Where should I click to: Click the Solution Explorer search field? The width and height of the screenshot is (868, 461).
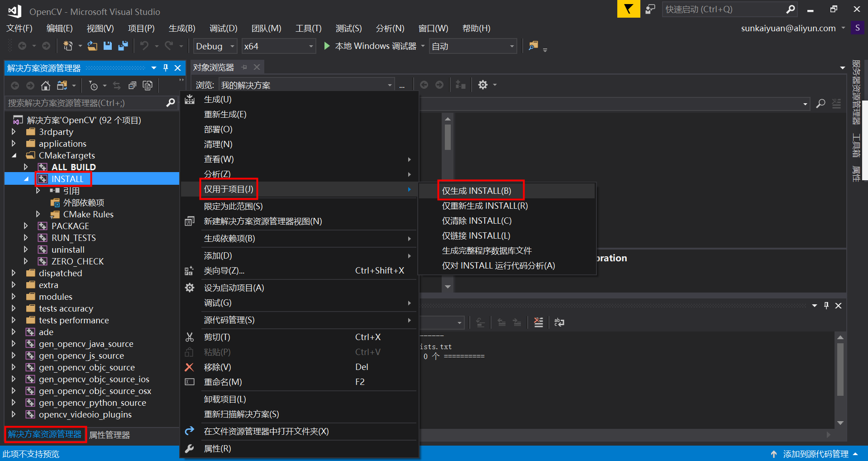[85, 103]
